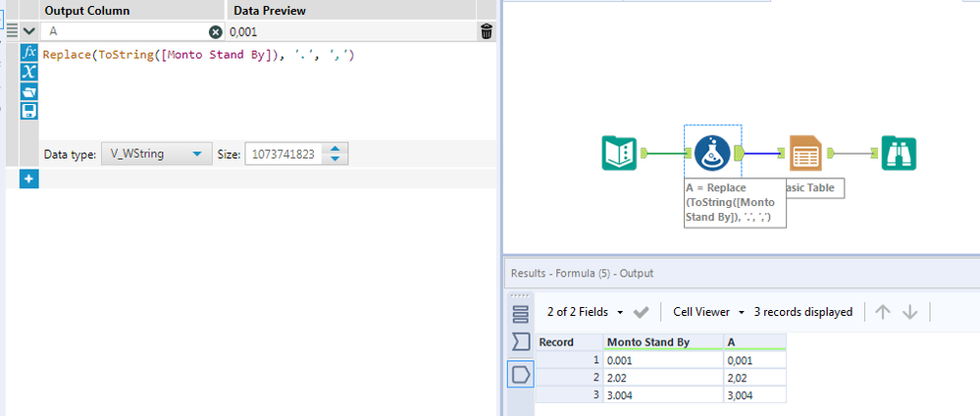Screen dimensions: 980x416
Task: Show the output anchor data view
Action: 520,374
